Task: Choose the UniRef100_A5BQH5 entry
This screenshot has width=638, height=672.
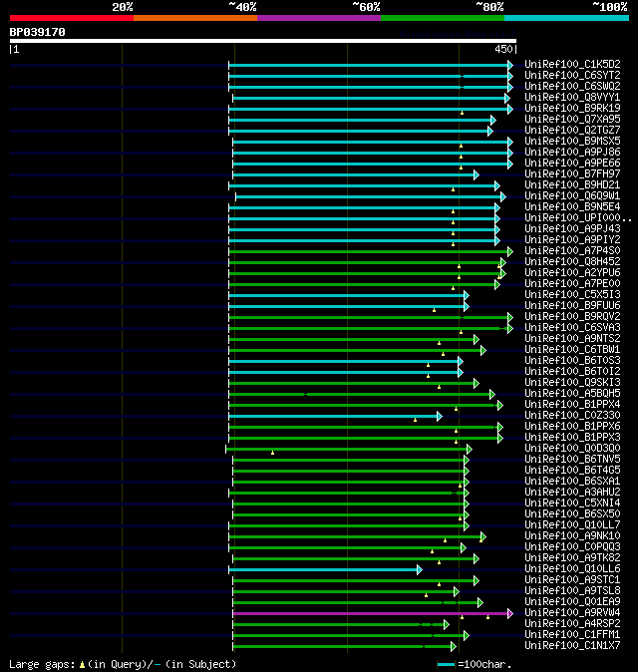Action: click(572, 394)
